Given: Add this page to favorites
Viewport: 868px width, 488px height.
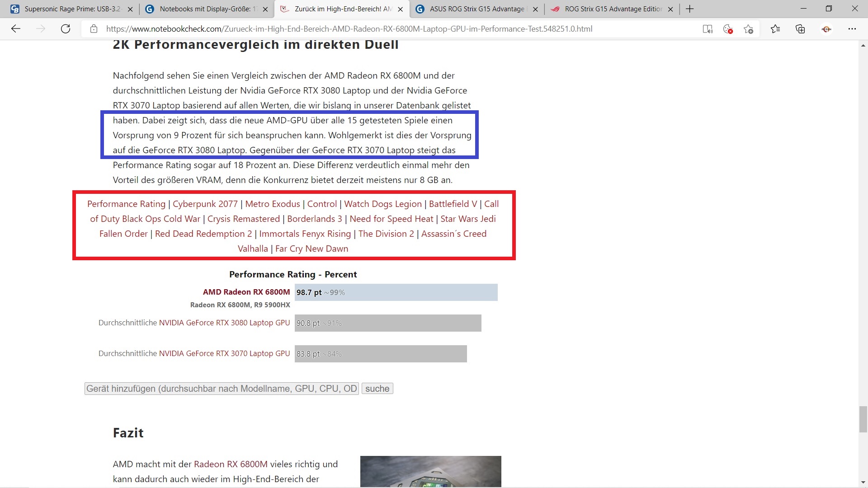Looking at the screenshot, I should coord(748,29).
